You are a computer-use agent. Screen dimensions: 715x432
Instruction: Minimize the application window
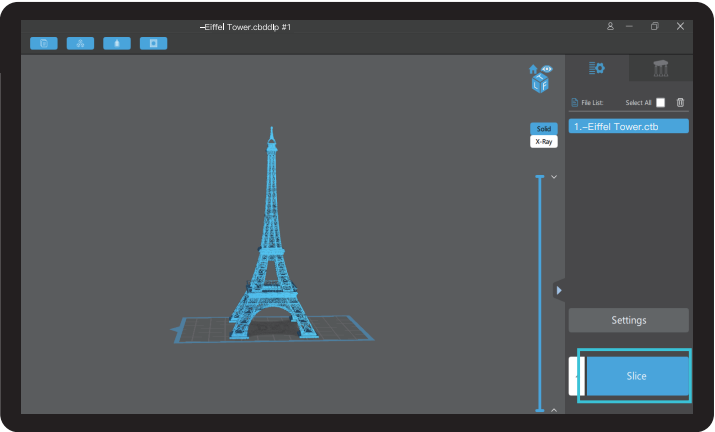pos(629,26)
